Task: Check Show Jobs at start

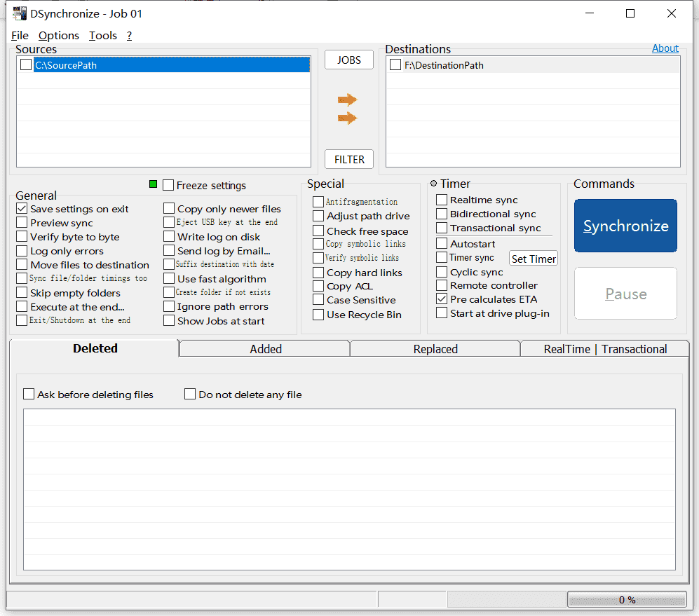Action: click(169, 320)
